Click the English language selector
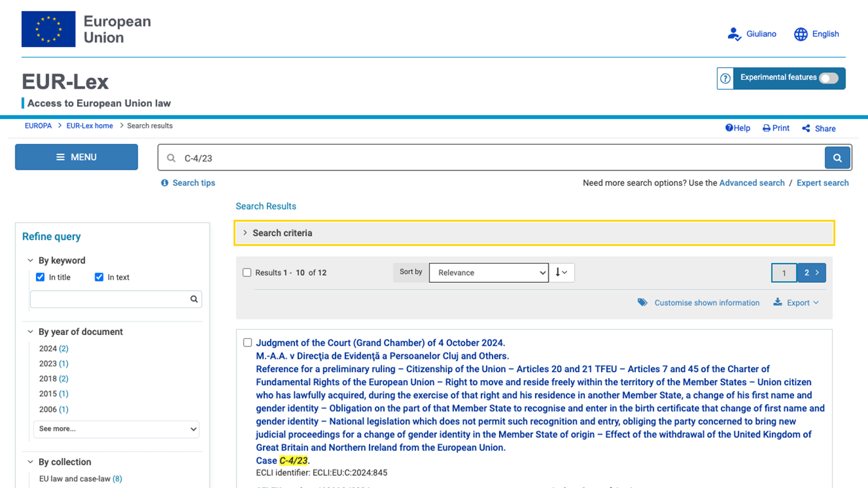868x488 pixels. point(826,34)
